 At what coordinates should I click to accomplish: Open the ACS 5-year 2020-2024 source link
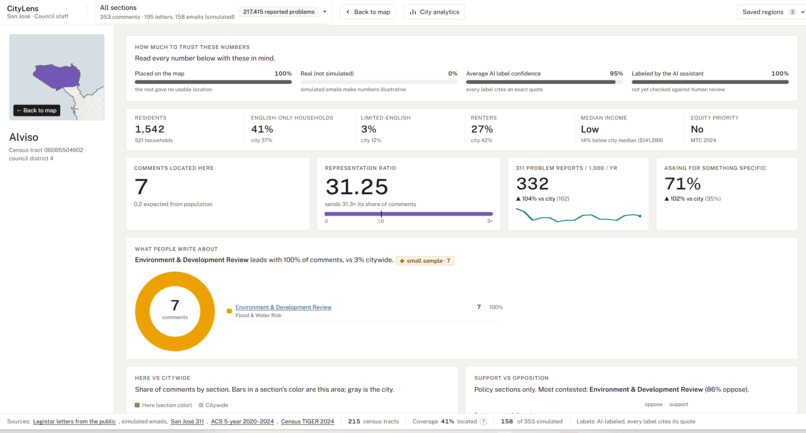(x=242, y=422)
